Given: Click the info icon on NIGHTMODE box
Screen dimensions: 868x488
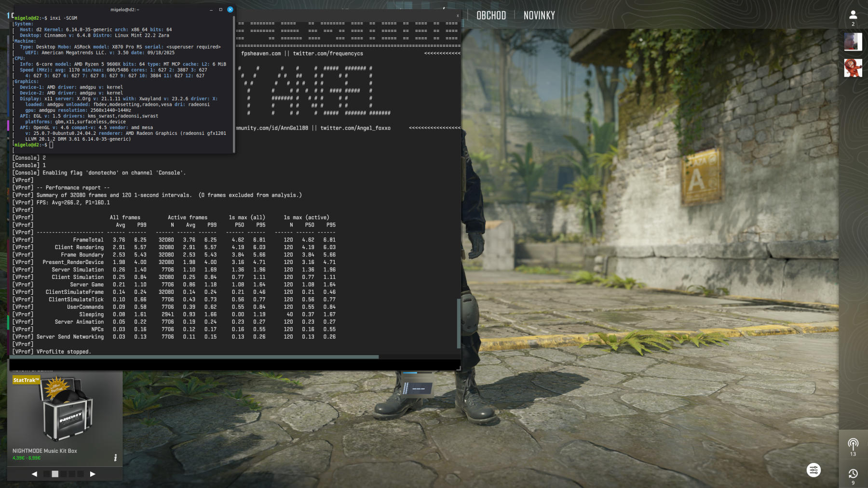Looking at the screenshot, I should tap(115, 458).
